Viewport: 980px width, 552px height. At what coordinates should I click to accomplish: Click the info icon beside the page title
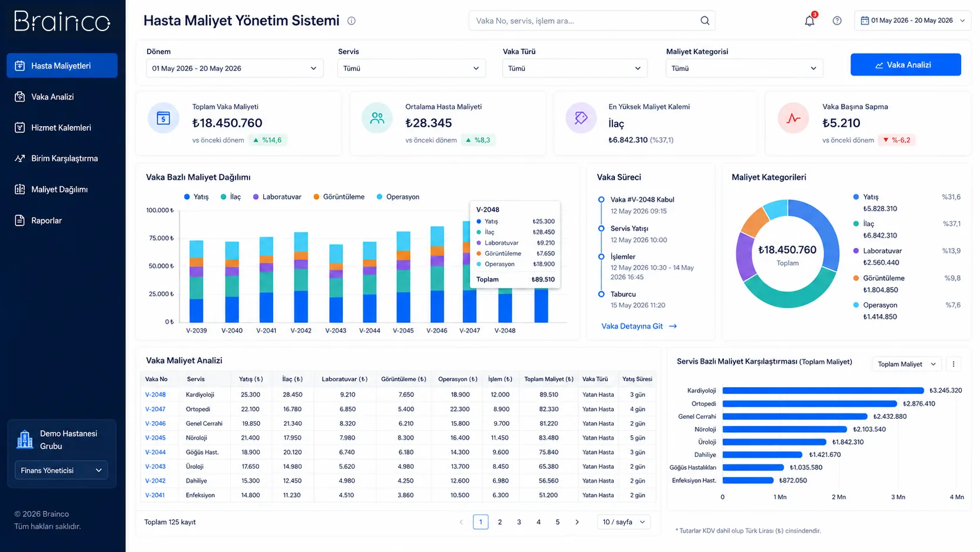click(x=352, y=21)
